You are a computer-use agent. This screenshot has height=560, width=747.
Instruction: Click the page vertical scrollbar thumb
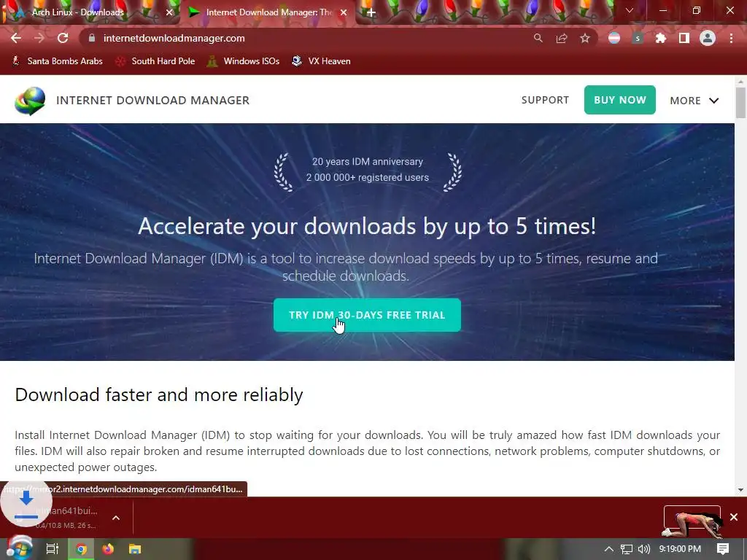click(x=740, y=102)
